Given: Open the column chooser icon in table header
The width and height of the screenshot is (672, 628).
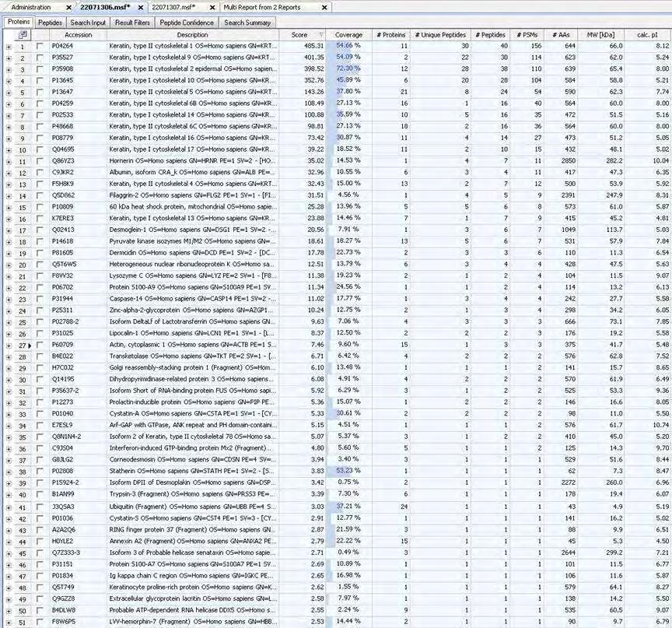Looking at the screenshot, I should tap(23, 35).
